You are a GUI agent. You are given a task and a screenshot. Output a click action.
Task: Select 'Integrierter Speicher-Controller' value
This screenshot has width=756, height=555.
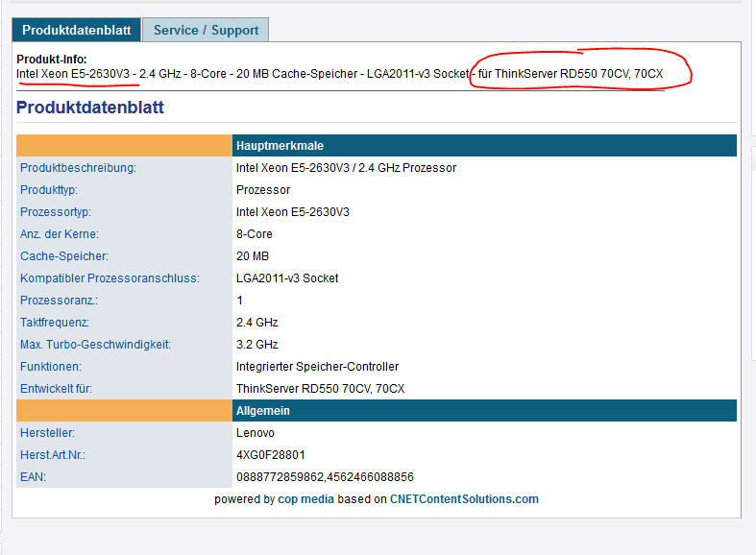tap(317, 367)
